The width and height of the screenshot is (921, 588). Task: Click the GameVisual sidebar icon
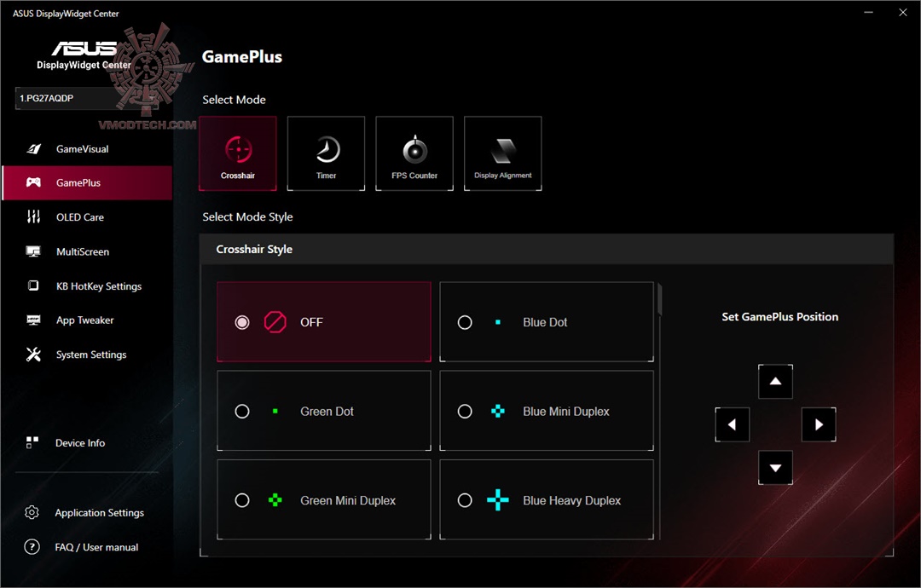[33, 149]
